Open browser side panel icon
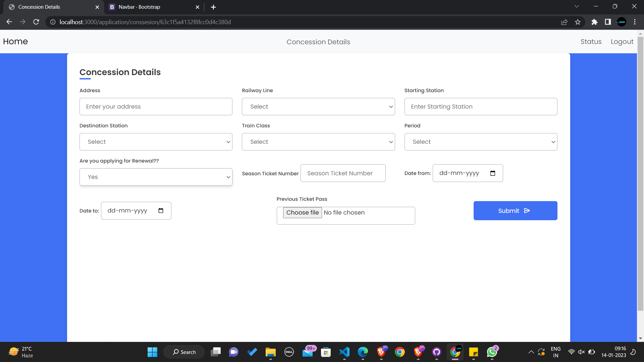Screen dimensions: 644x362 (x=608, y=22)
